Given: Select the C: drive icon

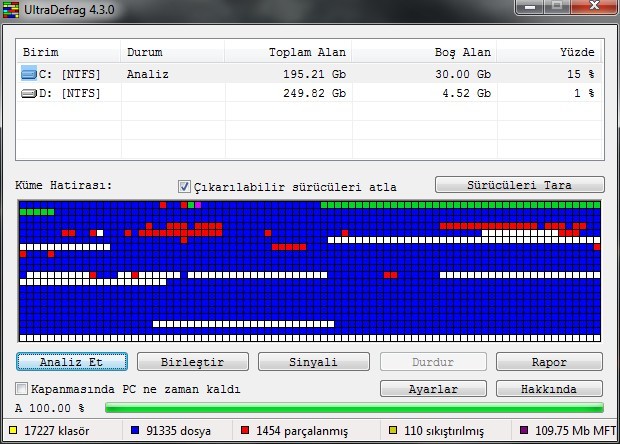Looking at the screenshot, I should pos(28,74).
